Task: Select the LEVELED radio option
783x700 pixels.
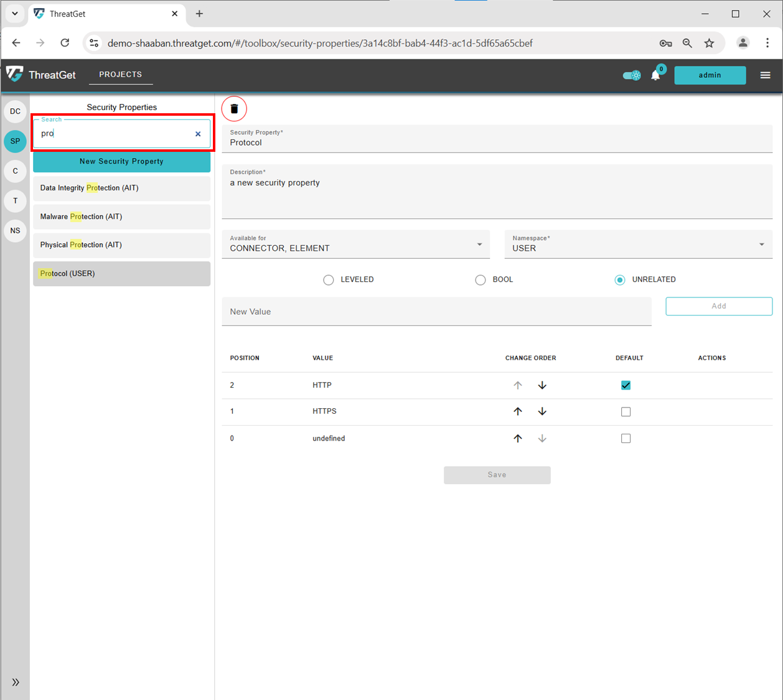Action: tap(329, 280)
